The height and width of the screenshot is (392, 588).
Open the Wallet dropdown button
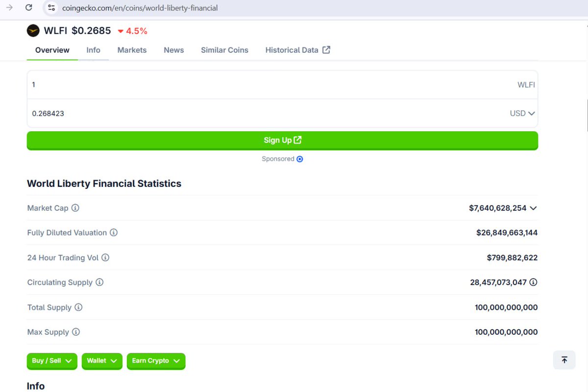102,361
